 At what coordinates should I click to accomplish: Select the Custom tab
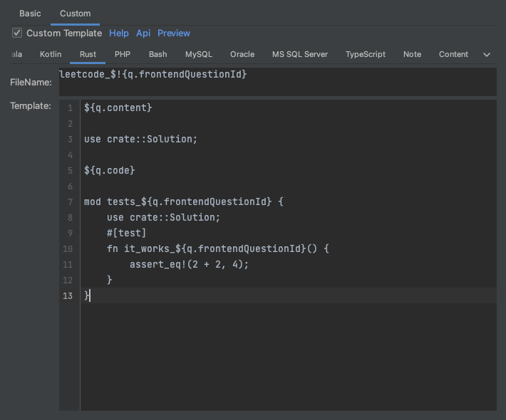76,14
